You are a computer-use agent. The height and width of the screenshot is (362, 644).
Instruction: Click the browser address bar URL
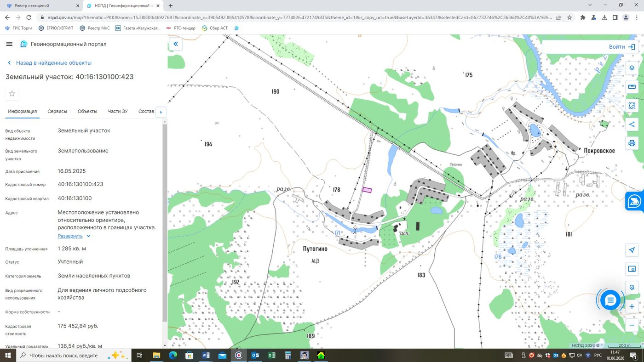click(x=299, y=17)
